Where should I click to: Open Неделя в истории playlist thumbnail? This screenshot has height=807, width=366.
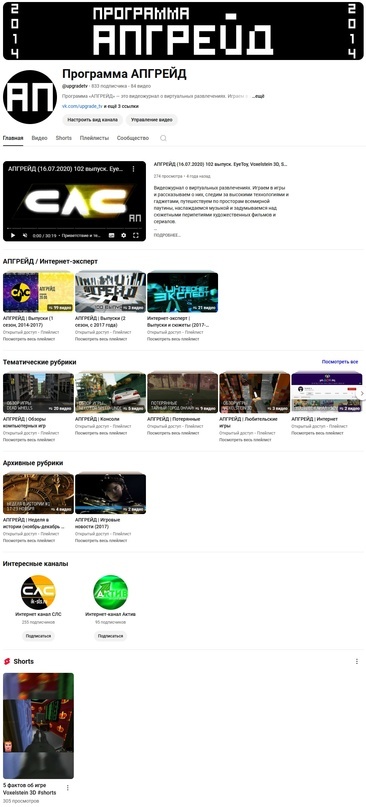[39, 494]
